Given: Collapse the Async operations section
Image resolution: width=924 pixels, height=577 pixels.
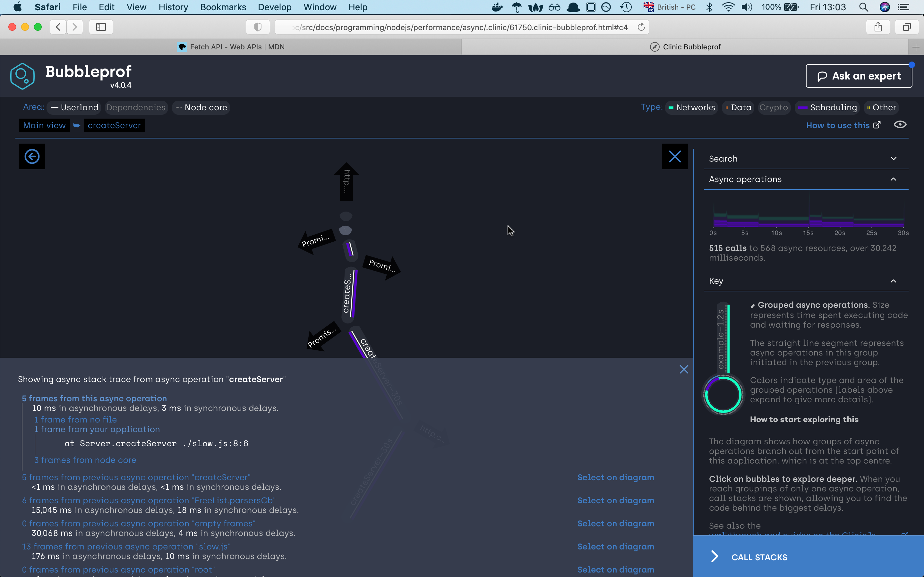Looking at the screenshot, I should click(x=894, y=180).
